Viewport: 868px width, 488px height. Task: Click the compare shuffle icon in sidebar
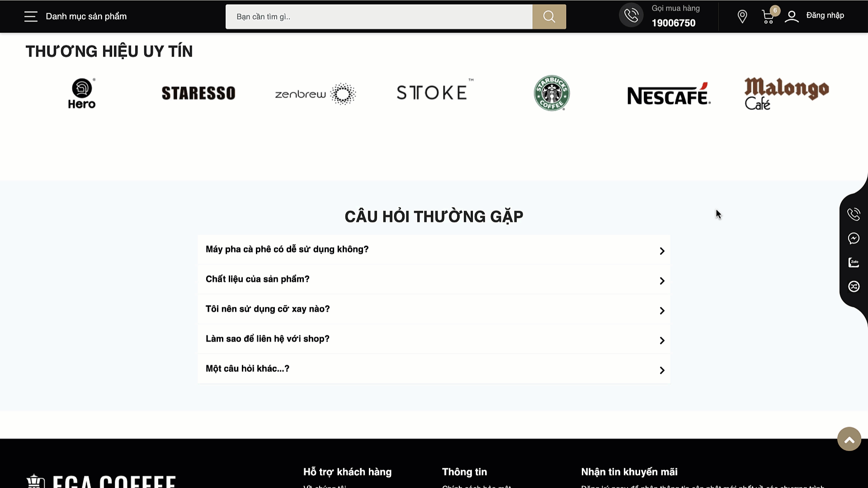(x=854, y=286)
